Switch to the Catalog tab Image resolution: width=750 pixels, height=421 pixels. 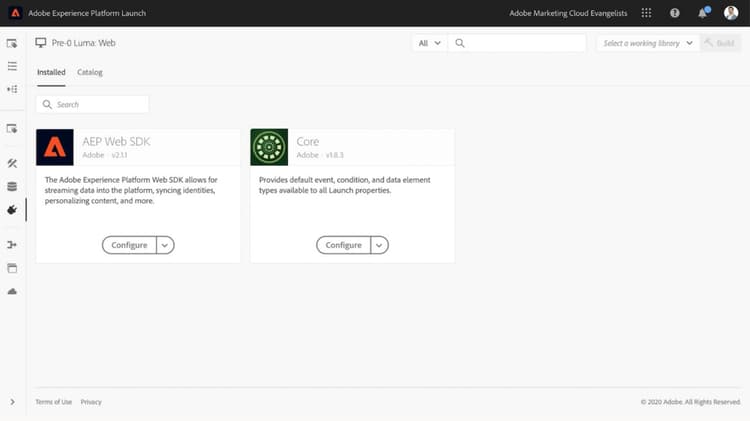pyautogui.click(x=90, y=72)
